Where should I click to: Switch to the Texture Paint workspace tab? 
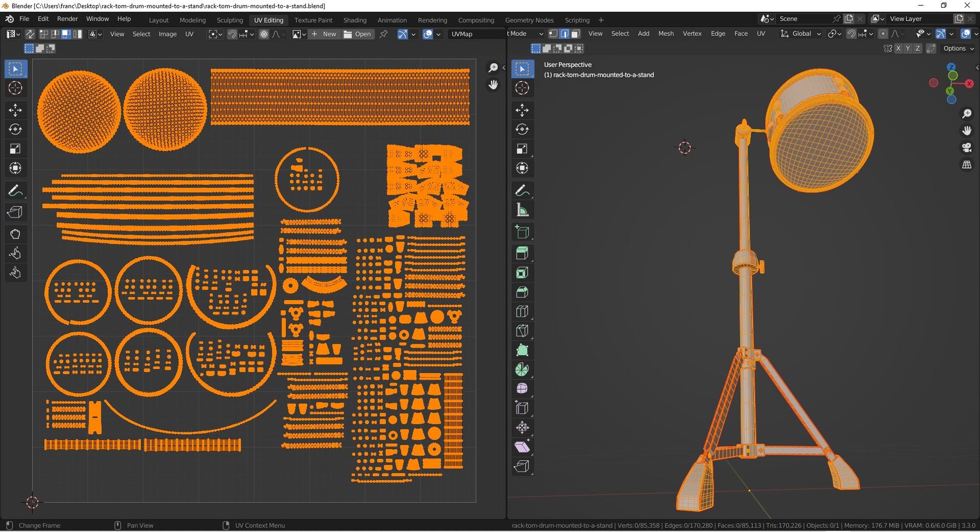point(313,20)
